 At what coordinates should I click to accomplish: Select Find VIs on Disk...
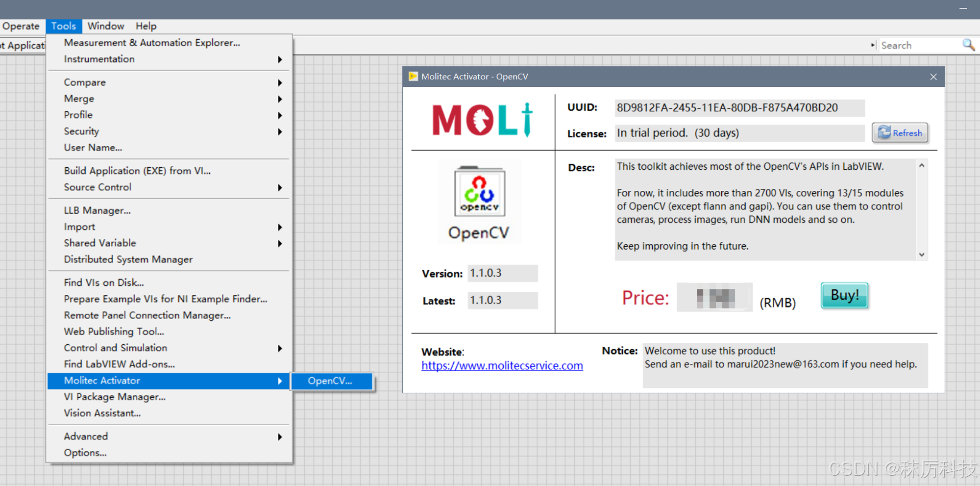170,282
